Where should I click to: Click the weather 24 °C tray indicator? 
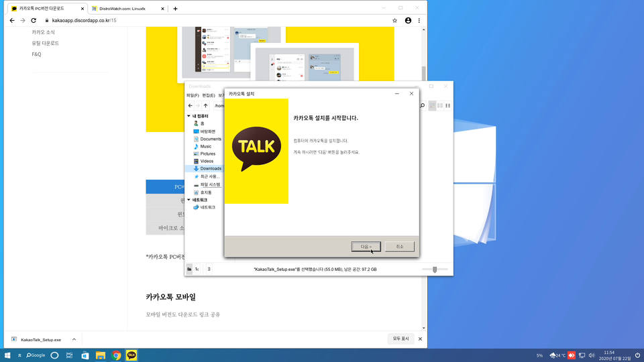pyautogui.click(x=557, y=355)
